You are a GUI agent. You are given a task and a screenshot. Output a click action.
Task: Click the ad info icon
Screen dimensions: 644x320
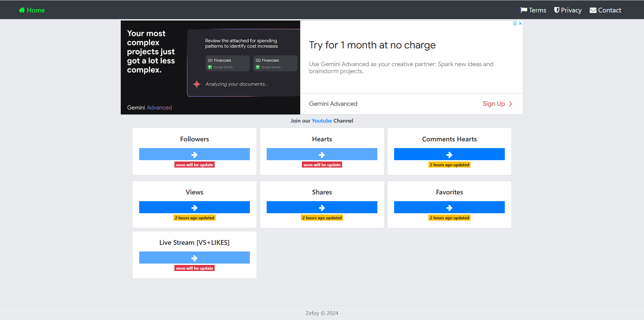(515, 23)
